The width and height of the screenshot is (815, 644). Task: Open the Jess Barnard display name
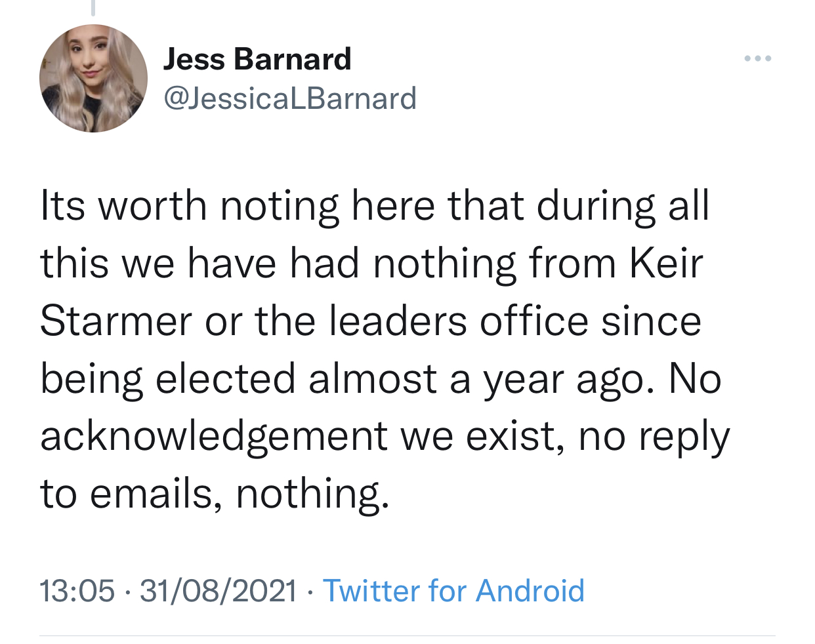(x=257, y=59)
